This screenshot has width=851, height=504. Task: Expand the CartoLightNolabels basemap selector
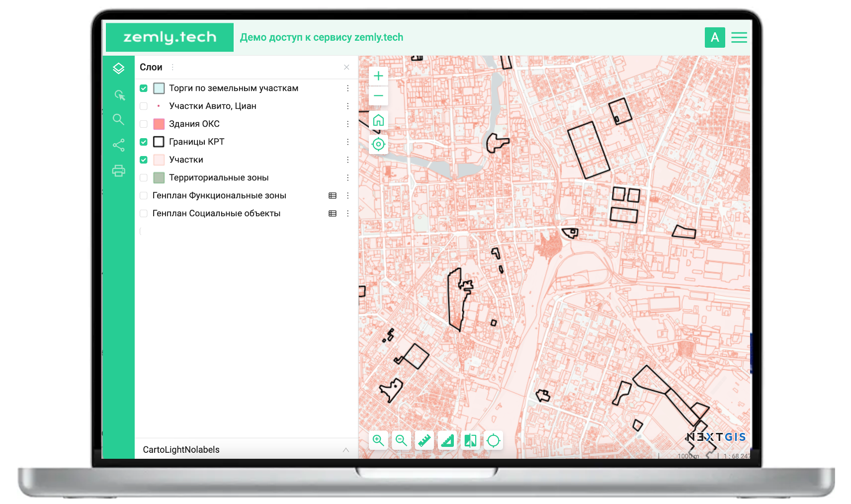(346, 450)
